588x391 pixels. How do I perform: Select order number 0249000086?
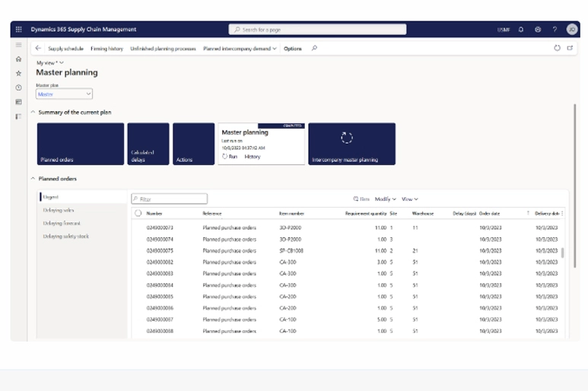coord(160,308)
